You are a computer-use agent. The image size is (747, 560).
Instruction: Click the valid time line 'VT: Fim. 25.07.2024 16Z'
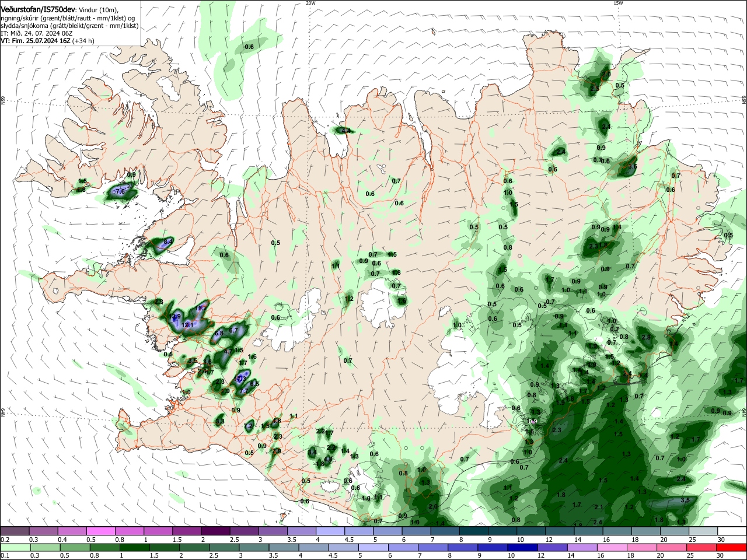(x=36, y=41)
